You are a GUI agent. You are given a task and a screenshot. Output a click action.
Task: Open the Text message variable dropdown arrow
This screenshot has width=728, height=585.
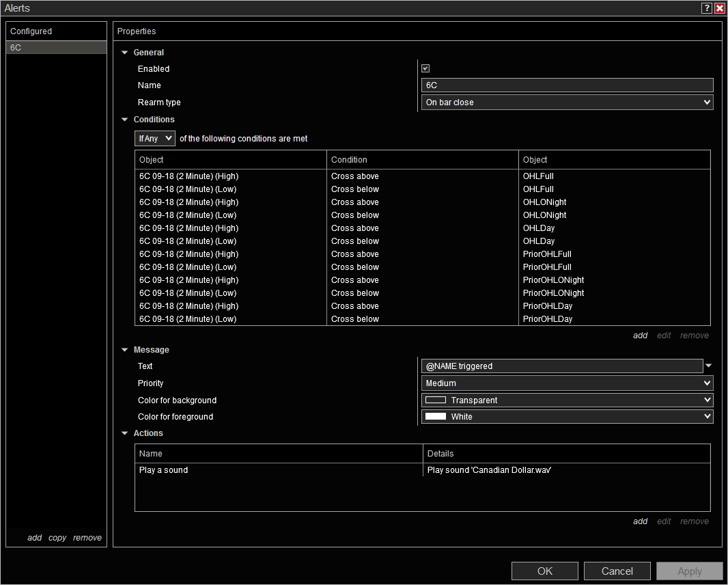pyautogui.click(x=708, y=366)
